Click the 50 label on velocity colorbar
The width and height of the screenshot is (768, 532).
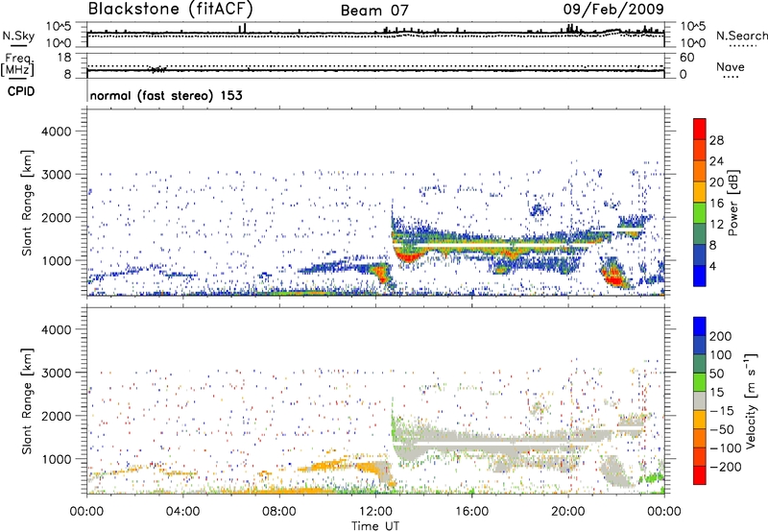pyautogui.click(x=716, y=374)
